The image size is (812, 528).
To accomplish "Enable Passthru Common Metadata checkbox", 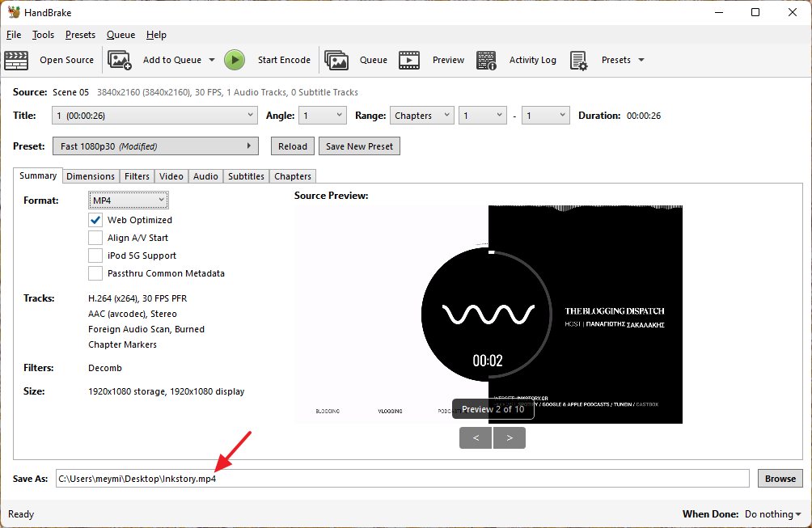I will click(x=95, y=273).
